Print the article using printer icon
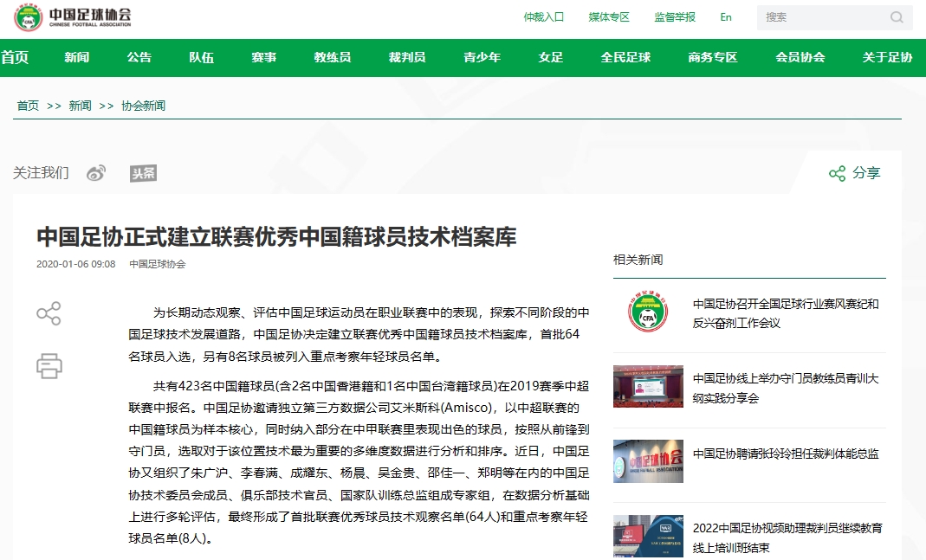 [49, 365]
